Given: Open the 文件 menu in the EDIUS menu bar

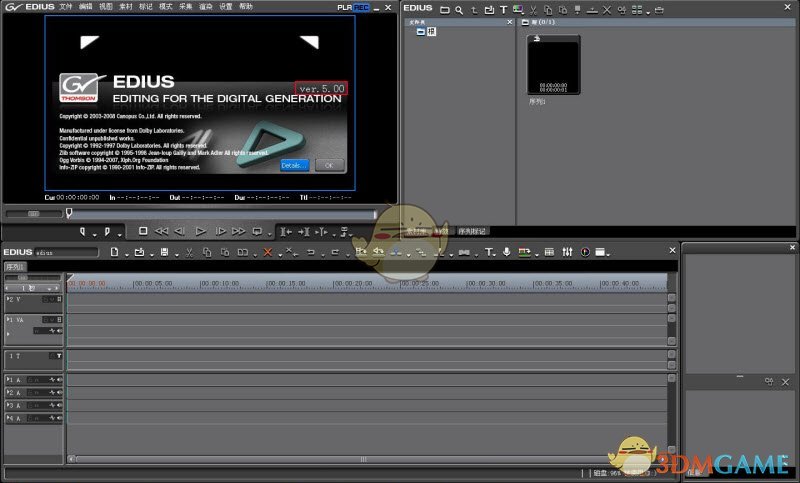Looking at the screenshot, I should tap(66, 7).
